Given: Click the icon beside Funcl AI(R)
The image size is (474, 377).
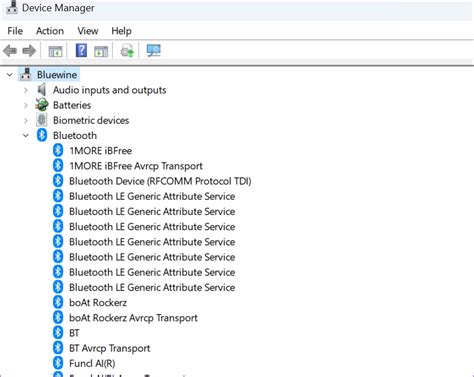Looking at the screenshot, I should (x=58, y=363).
